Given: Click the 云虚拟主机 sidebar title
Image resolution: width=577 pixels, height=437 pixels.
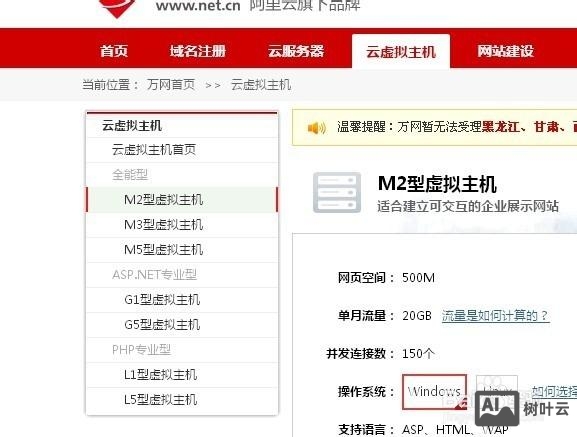Looking at the screenshot, I should point(132,125).
